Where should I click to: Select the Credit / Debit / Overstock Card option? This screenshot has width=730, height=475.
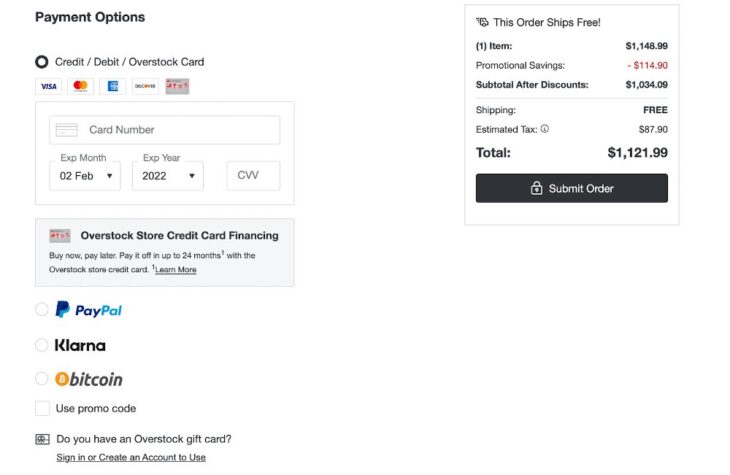coord(42,62)
